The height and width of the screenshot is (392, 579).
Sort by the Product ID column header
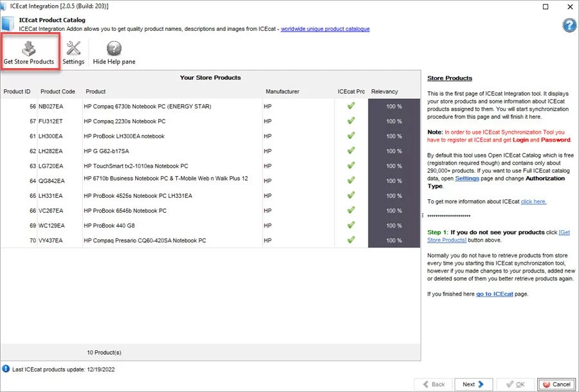coord(17,91)
